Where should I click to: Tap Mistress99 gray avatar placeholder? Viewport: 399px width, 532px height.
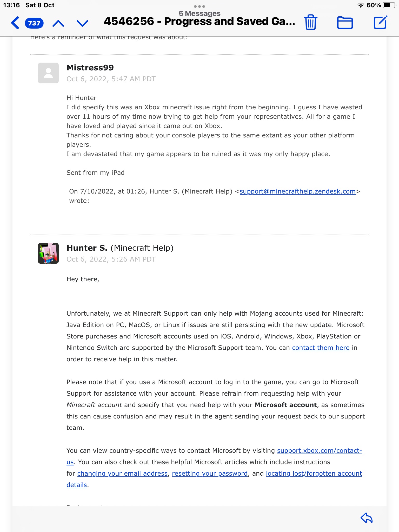tap(48, 73)
